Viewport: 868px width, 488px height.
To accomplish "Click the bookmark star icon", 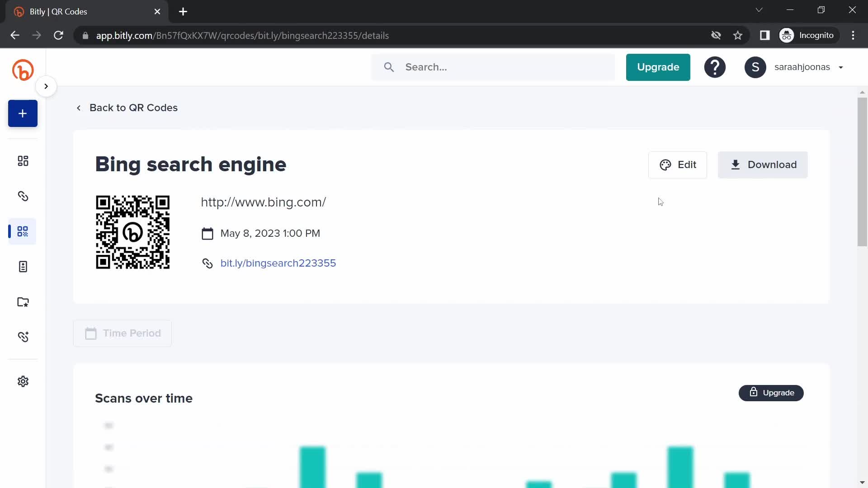I will (x=739, y=35).
